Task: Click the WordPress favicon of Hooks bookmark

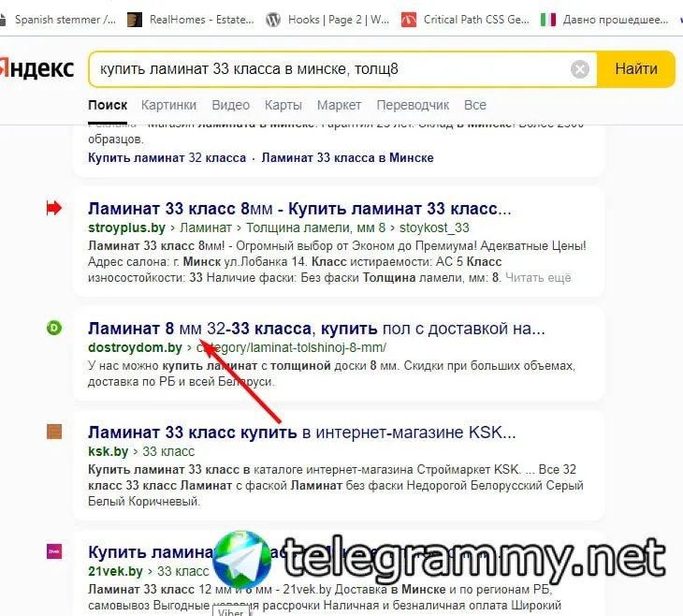Action: click(273, 20)
